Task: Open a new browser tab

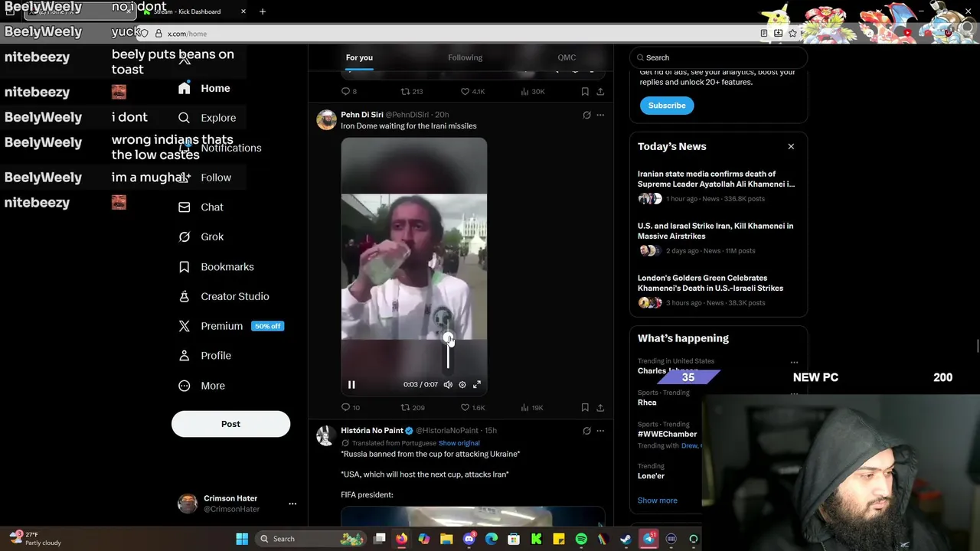Action: [x=263, y=11]
